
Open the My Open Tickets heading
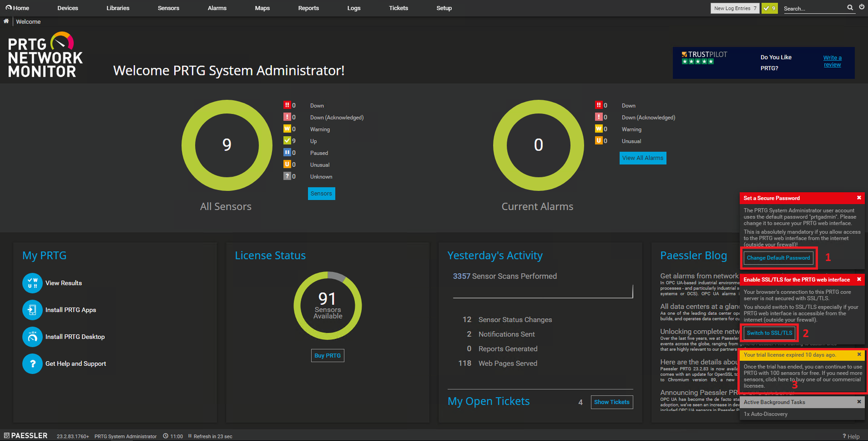coord(488,401)
